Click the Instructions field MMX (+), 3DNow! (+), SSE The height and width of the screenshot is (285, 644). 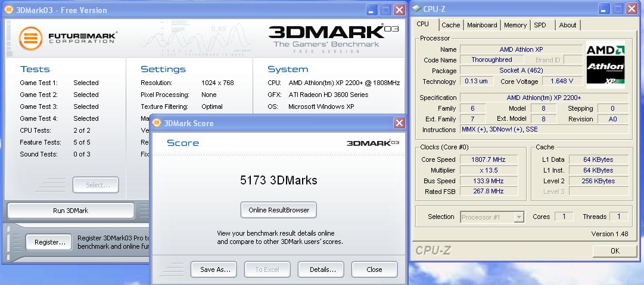pos(544,130)
